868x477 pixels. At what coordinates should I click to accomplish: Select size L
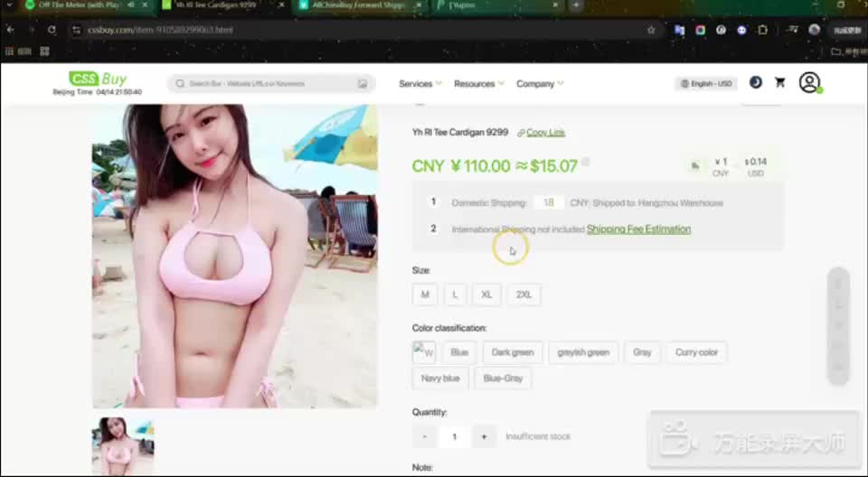[x=455, y=295]
